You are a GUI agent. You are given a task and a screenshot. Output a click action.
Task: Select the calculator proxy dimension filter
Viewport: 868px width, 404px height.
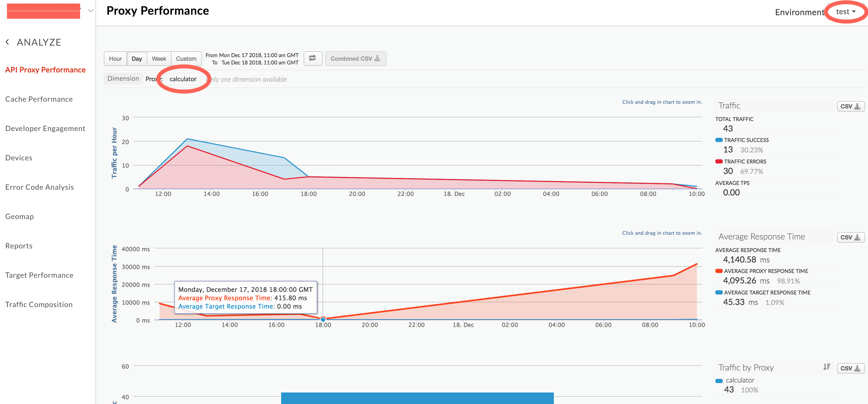(x=183, y=79)
